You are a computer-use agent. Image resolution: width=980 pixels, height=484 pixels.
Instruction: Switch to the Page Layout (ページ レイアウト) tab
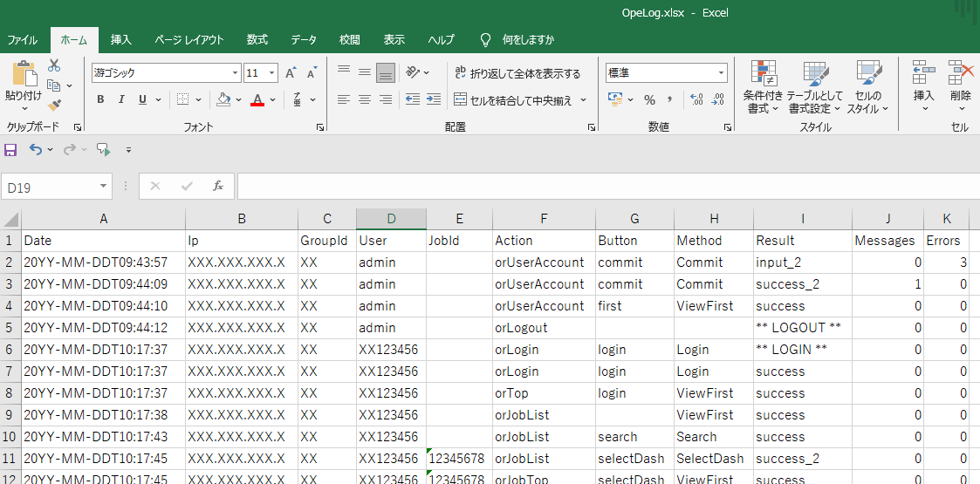(189, 40)
